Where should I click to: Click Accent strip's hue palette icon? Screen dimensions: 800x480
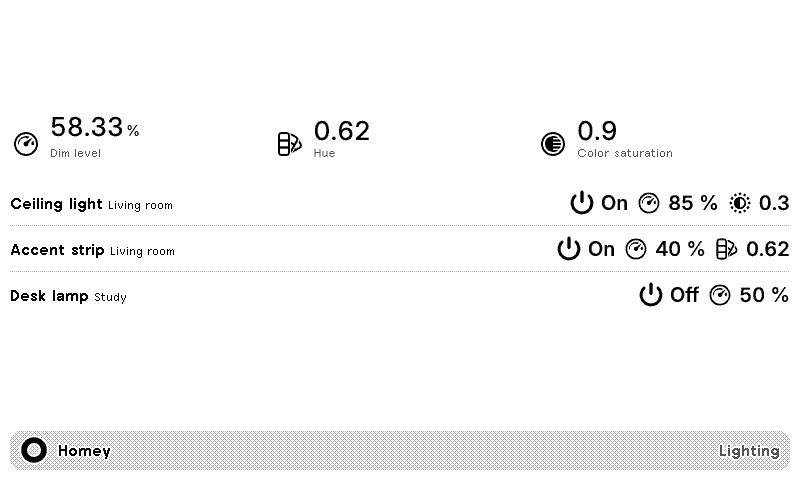point(727,249)
